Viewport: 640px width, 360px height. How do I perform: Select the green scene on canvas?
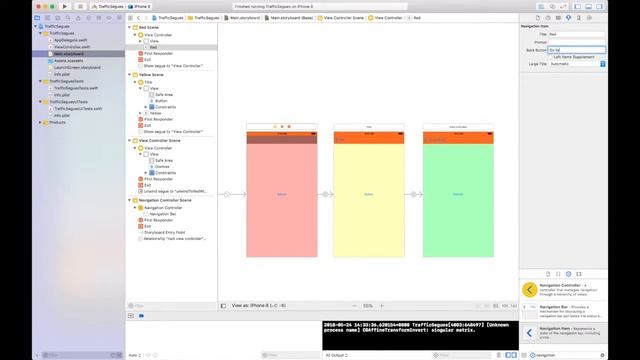[x=458, y=194]
